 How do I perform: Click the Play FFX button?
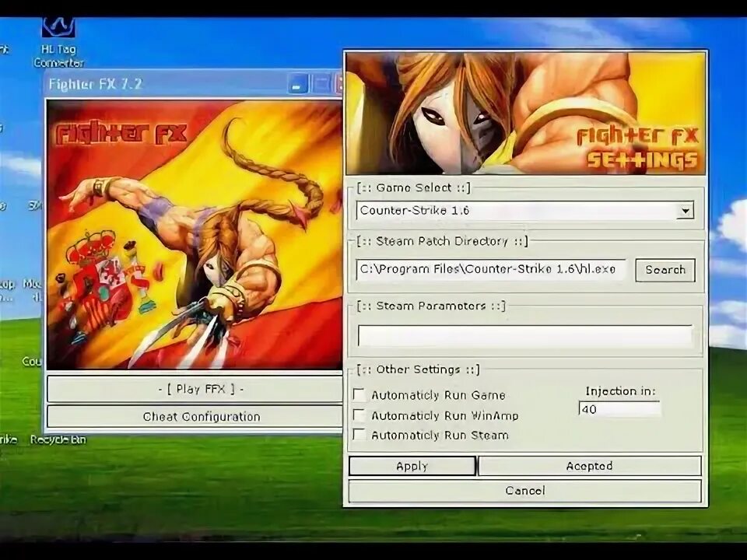(x=195, y=389)
